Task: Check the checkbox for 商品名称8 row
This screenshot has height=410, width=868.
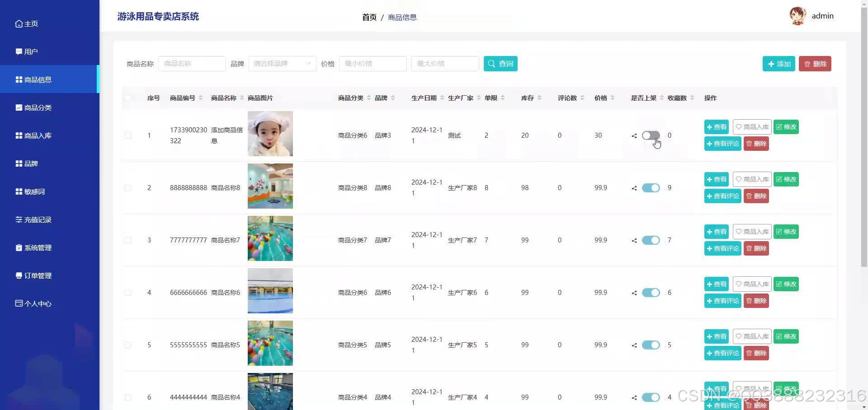Action: (x=128, y=187)
